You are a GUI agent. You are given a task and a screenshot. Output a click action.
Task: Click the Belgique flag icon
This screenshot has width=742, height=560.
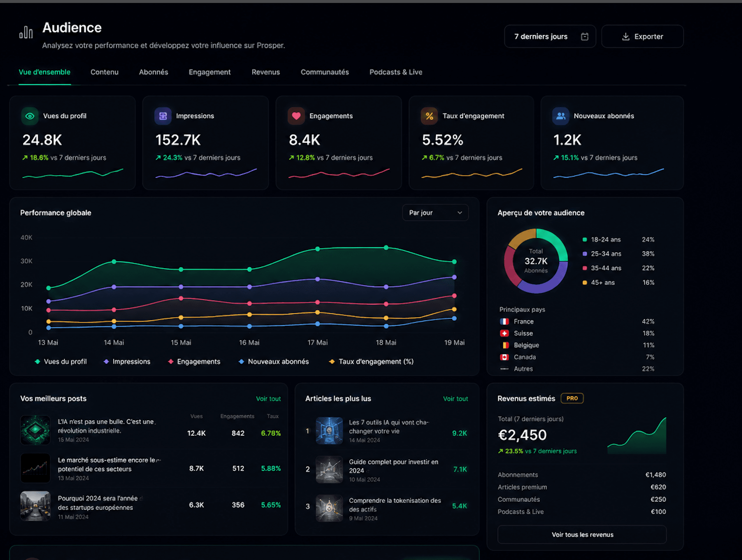(x=504, y=345)
